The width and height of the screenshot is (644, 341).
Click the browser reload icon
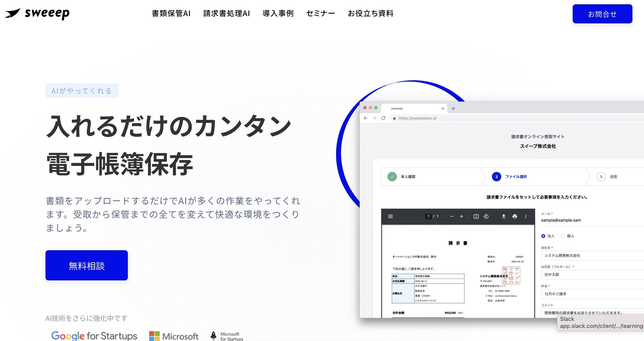383,118
